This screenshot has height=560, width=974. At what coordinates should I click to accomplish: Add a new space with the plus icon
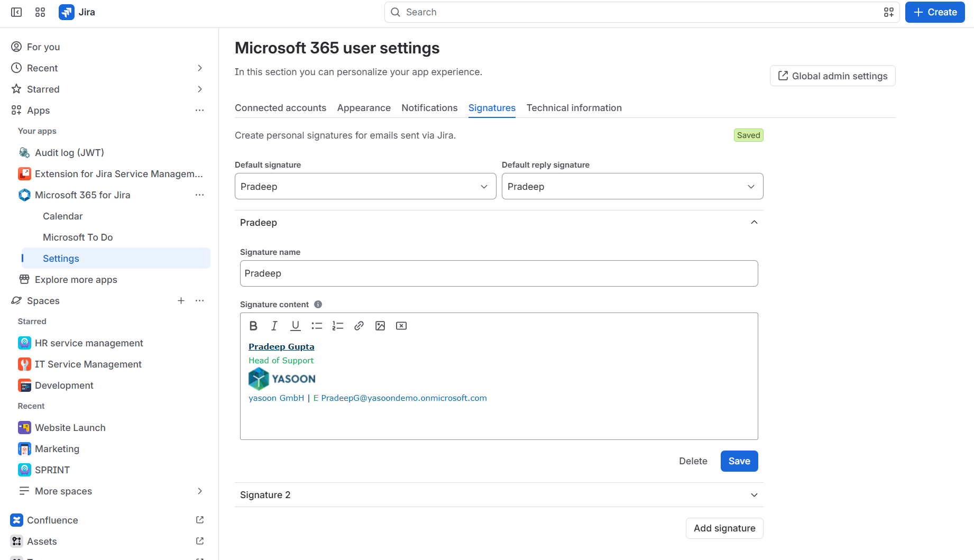pos(181,301)
